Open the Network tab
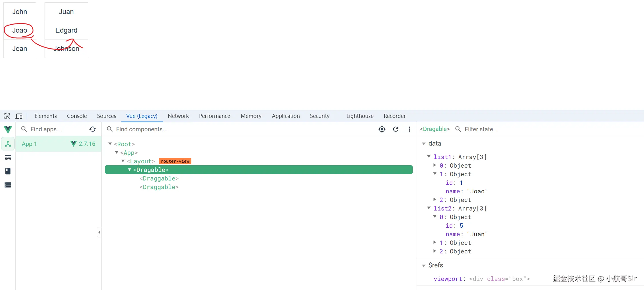The image size is (644, 290). [x=178, y=116]
